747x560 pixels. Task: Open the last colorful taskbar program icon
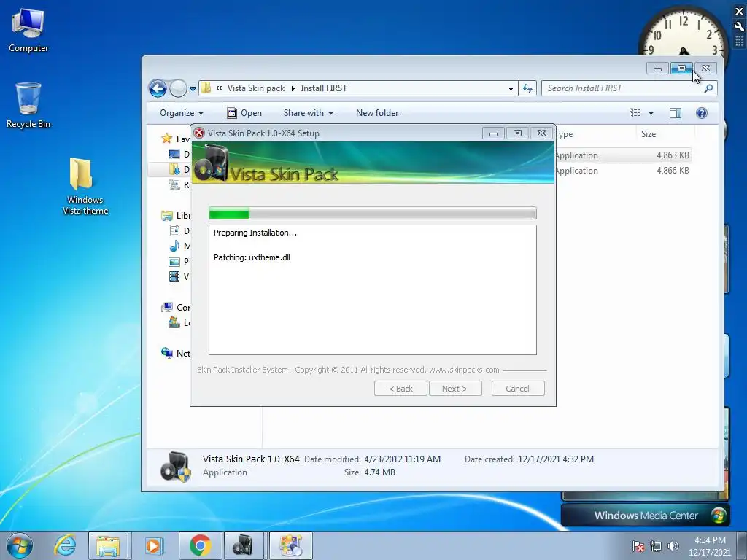click(x=290, y=545)
